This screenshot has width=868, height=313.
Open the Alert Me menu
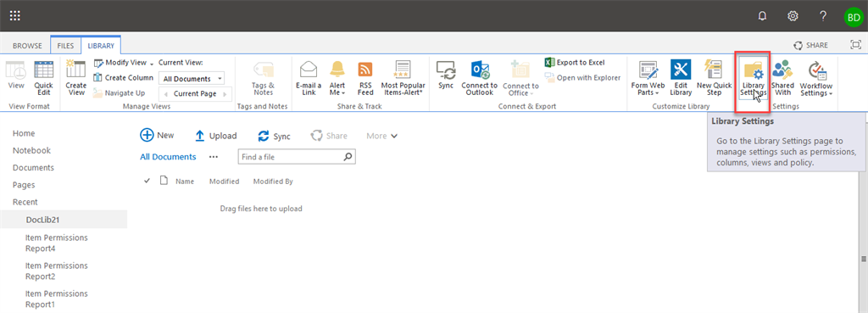click(x=337, y=77)
